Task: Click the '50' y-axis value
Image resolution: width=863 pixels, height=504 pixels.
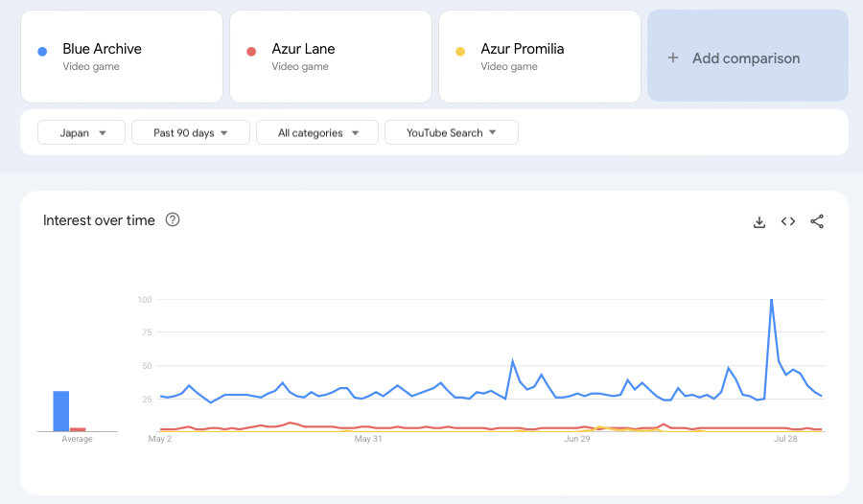Action: pos(147,366)
